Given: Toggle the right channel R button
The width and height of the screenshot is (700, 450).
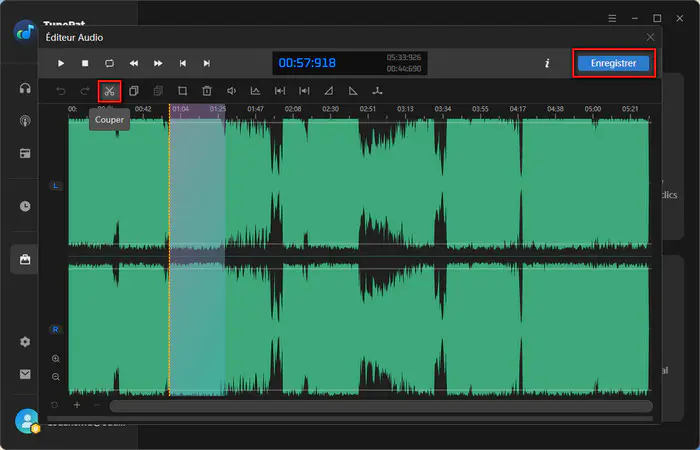Looking at the screenshot, I should 56,329.
